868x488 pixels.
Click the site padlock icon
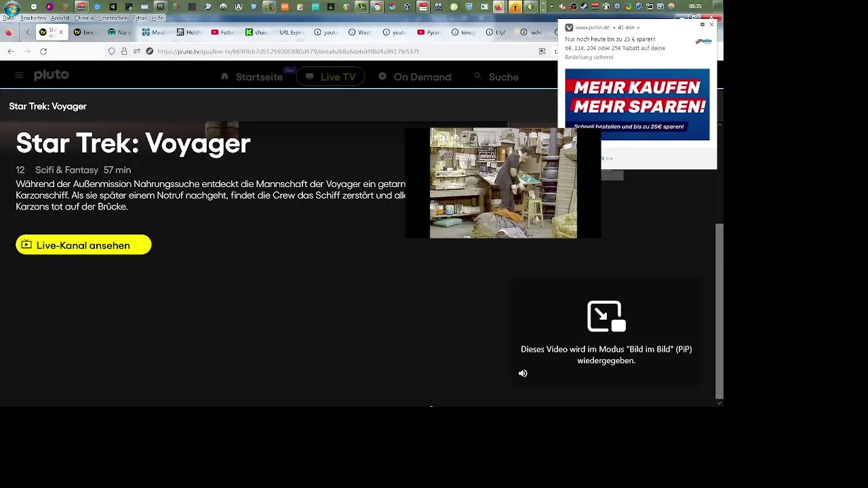[x=124, y=52]
